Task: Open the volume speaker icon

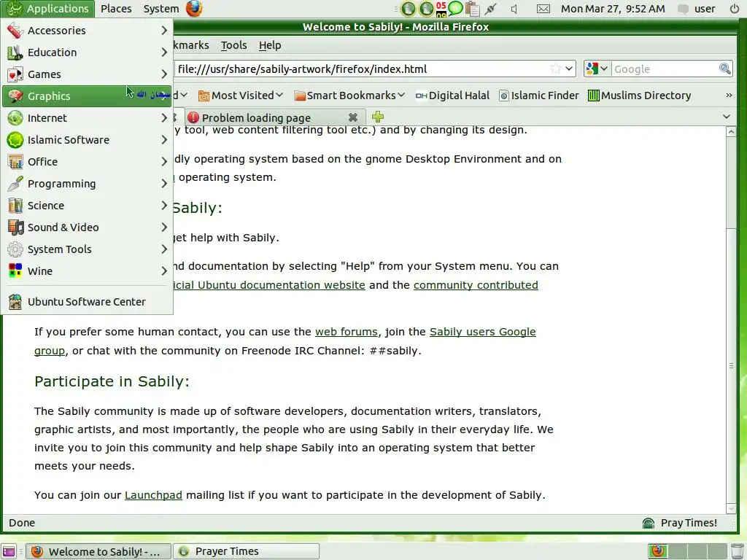Action: (514, 9)
